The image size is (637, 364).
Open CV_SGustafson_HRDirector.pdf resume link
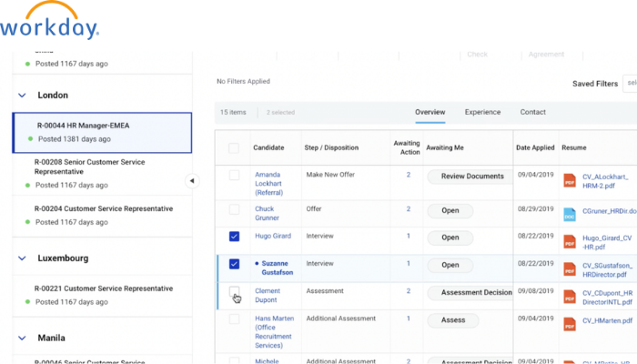pyautogui.click(x=607, y=270)
